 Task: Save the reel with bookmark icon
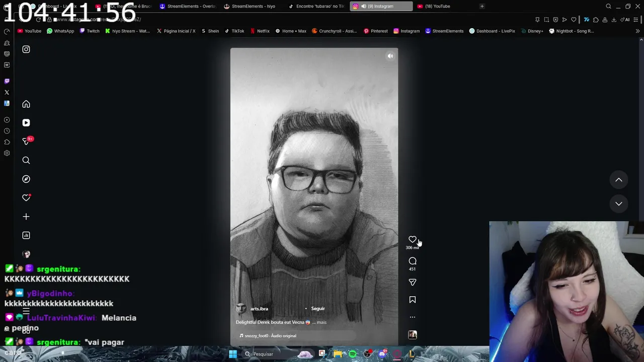click(413, 300)
